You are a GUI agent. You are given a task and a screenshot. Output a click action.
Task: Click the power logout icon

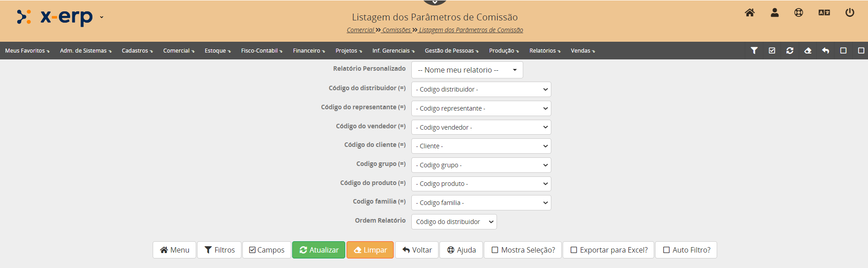click(850, 13)
